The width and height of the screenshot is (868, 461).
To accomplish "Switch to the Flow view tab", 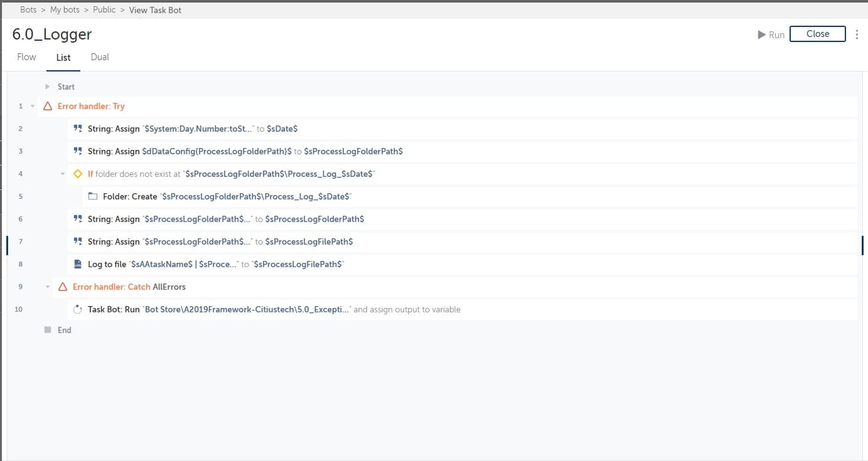I will coord(26,57).
